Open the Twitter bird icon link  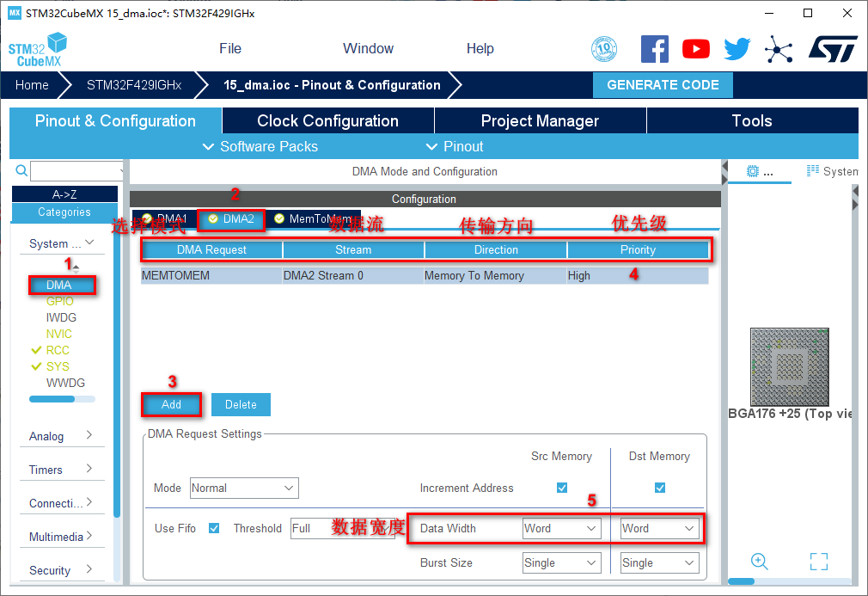click(737, 49)
